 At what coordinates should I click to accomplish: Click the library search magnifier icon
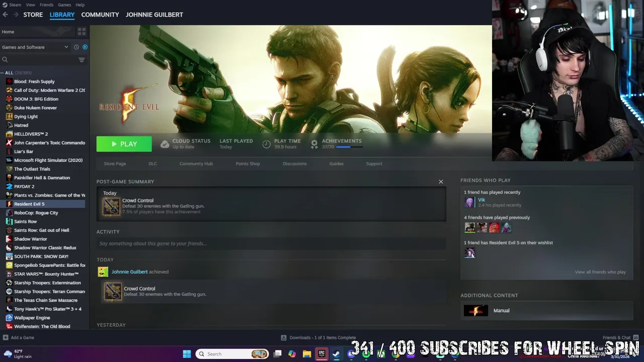pyautogui.click(x=5, y=60)
